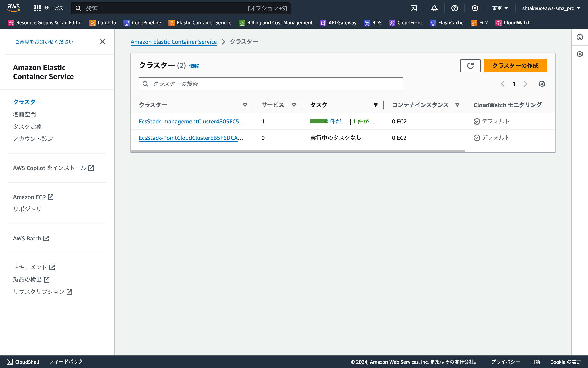Open the help question mark icon
Screen dimensions: 588x368
tap(455, 8)
